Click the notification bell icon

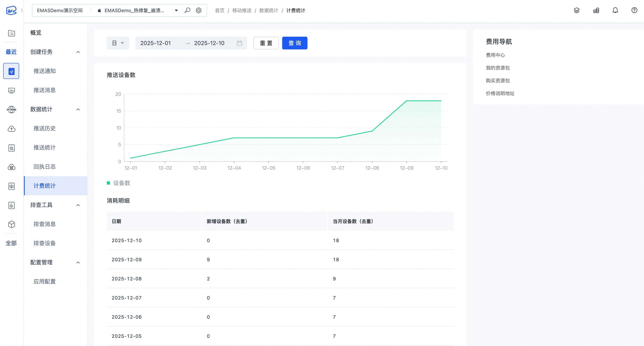point(615,10)
